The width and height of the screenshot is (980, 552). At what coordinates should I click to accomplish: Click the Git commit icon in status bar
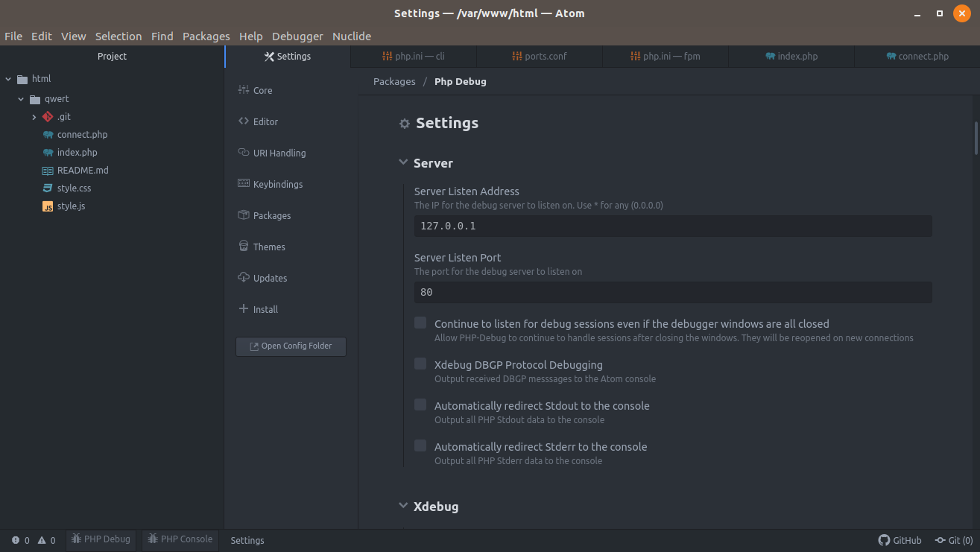click(941, 541)
